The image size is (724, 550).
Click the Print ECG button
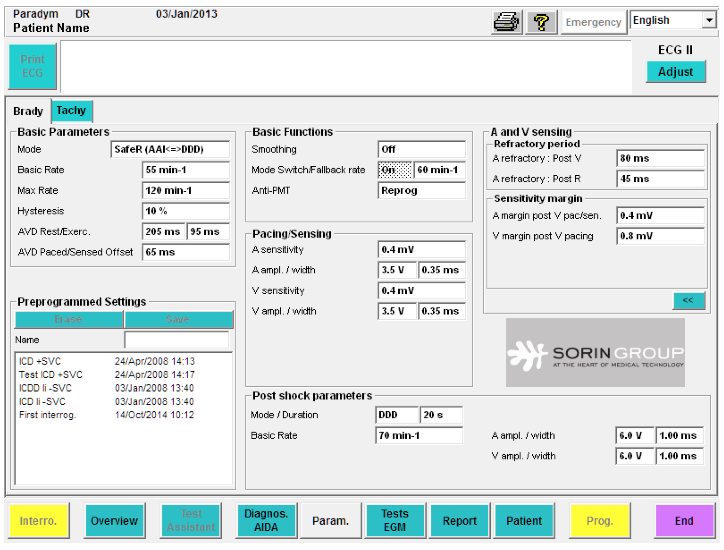[x=32, y=66]
